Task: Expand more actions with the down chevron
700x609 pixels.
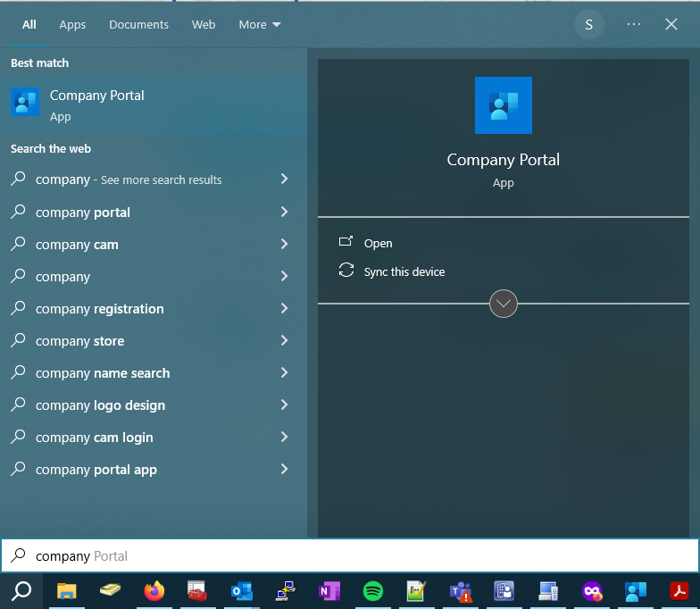Action: tap(504, 304)
